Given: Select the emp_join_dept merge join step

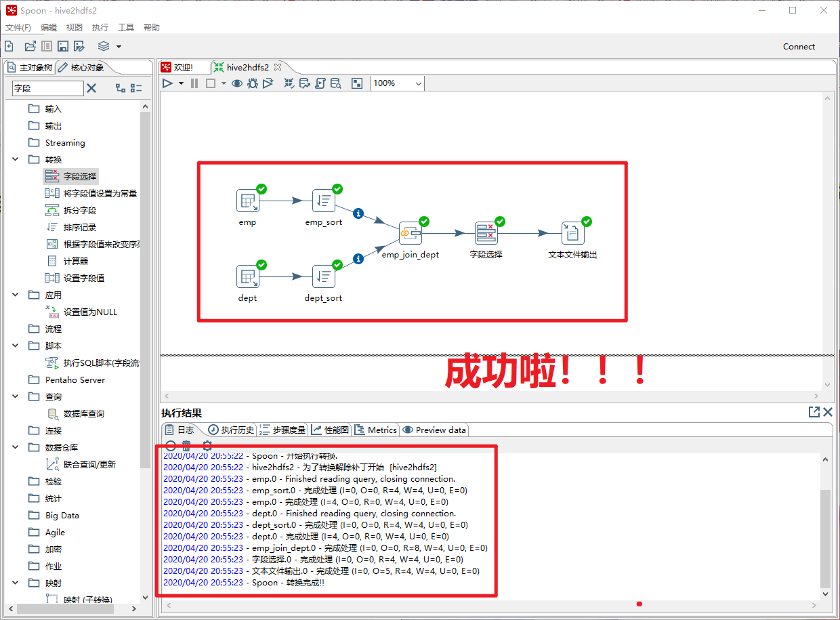Looking at the screenshot, I should pos(411,233).
